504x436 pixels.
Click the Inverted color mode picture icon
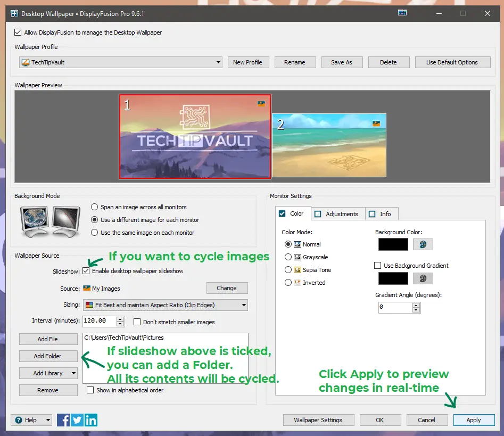tap(298, 283)
